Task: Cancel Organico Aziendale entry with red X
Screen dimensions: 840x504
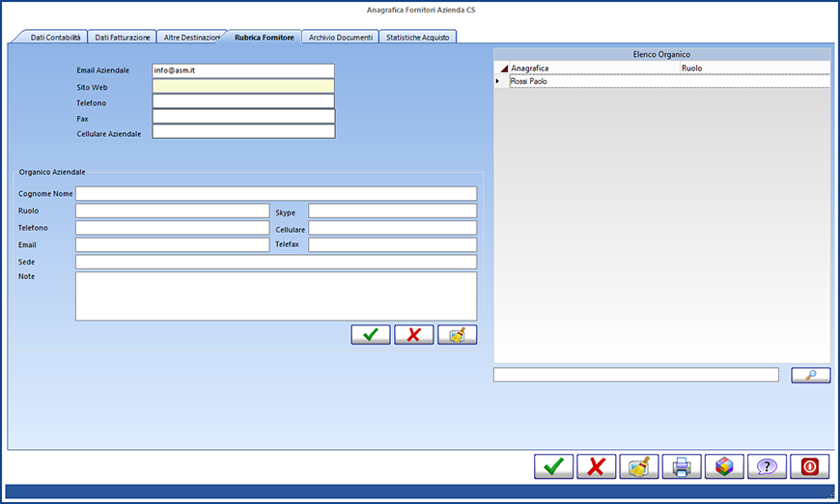Action: tap(413, 335)
